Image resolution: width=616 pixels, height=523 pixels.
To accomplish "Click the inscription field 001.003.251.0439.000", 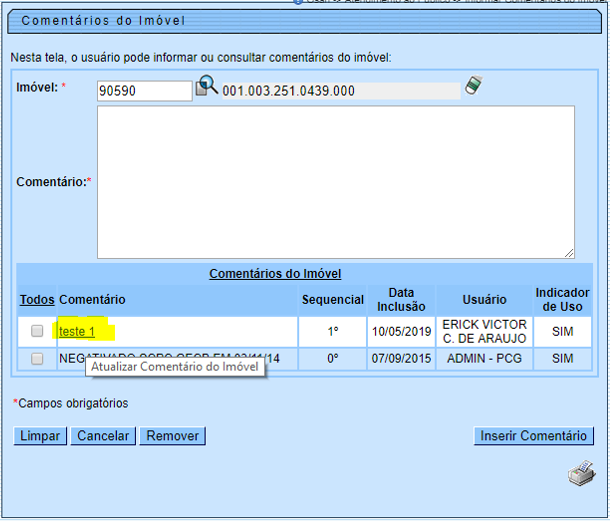I will [341, 91].
